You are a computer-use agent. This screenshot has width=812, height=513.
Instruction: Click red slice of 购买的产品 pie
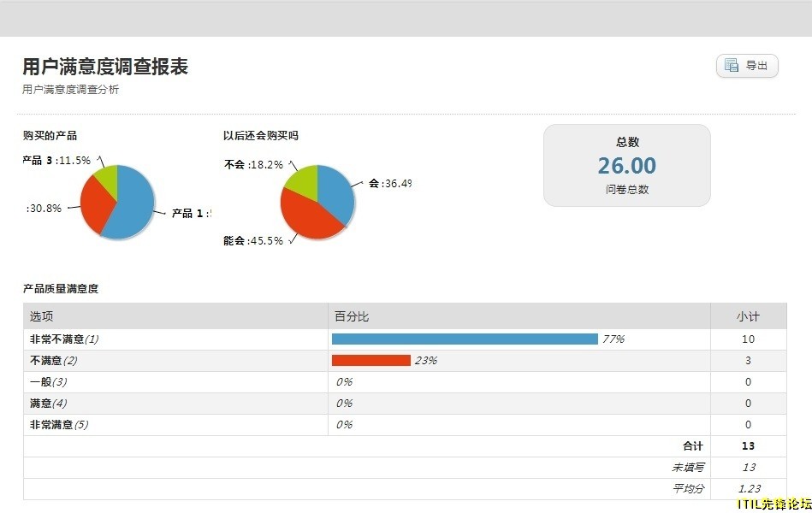tap(94, 203)
